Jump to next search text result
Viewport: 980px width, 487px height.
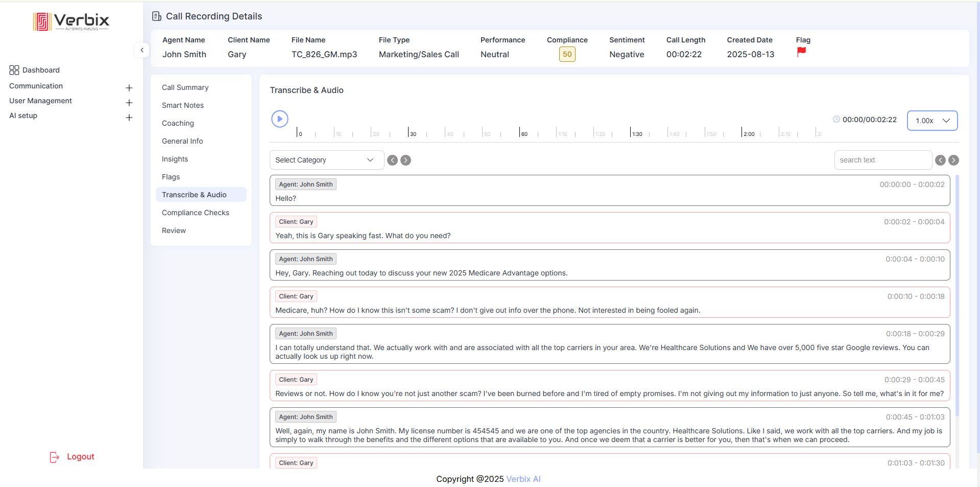pyautogui.click(x=953, y=160)
